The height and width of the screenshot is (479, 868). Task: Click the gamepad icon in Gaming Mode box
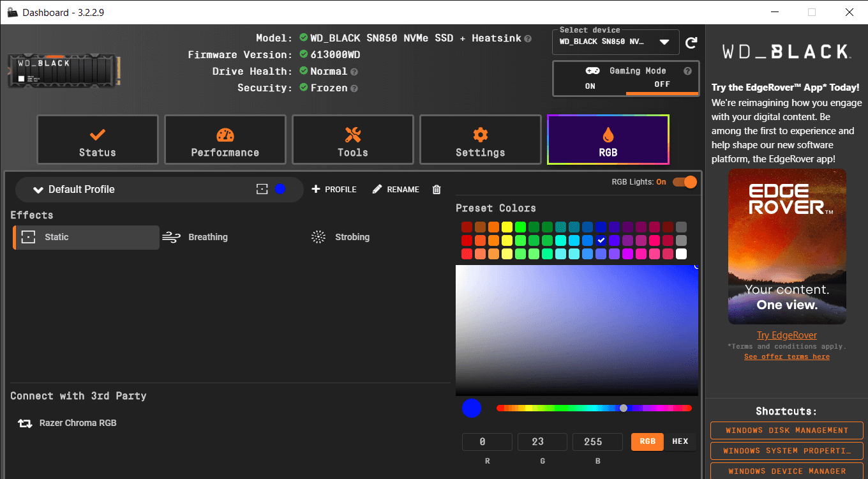click(x=592, y=71)
